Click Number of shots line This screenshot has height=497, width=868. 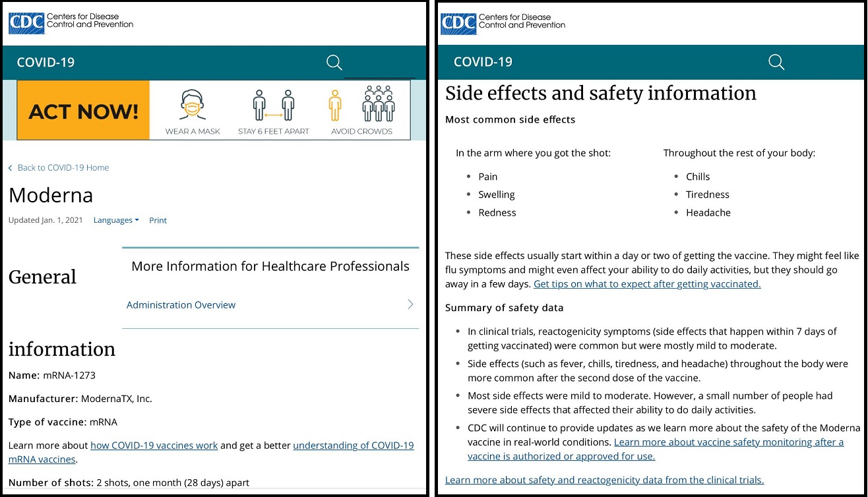129,482
